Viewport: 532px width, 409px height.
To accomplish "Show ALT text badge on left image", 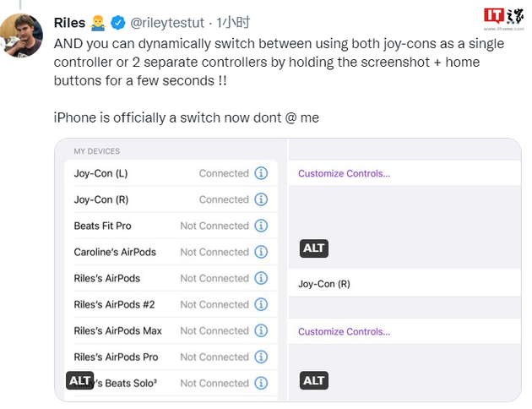I will tap(79, 380).
